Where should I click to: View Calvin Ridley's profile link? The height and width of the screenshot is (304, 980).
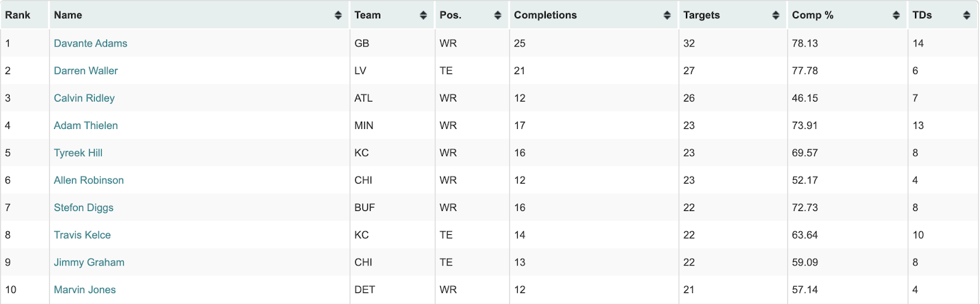85,98
